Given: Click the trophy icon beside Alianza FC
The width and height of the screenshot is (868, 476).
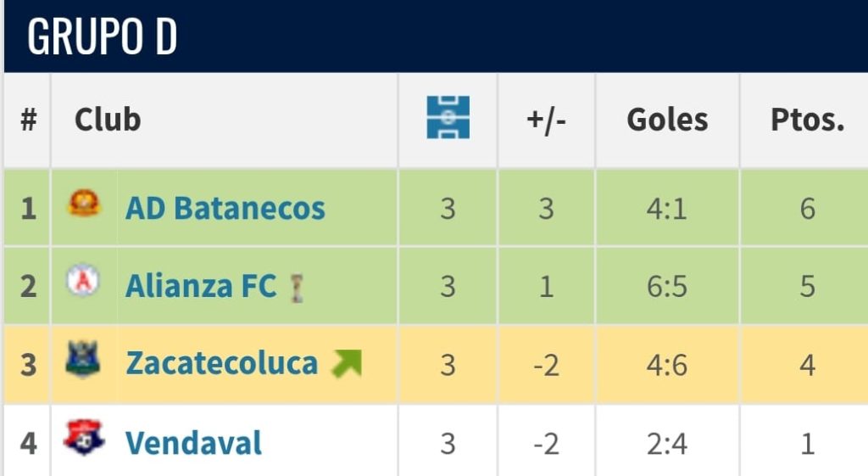Looking at the screenshot, I should (x=296, y=288).
